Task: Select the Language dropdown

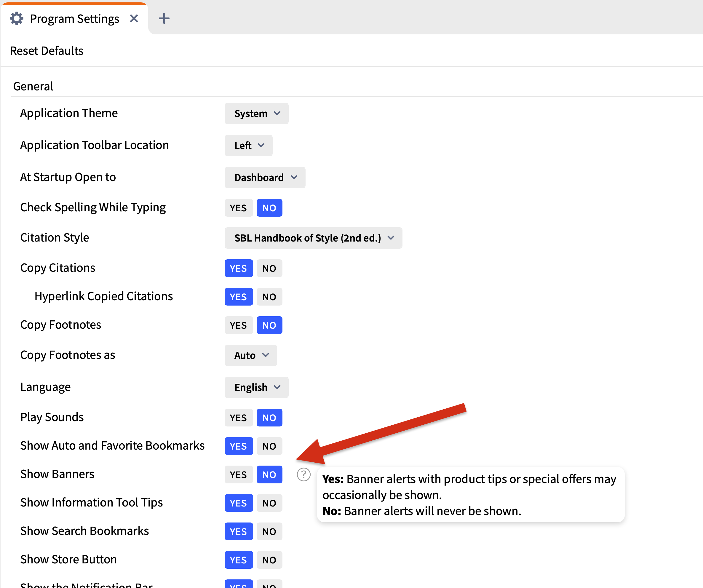Action: tap(256, 387)
